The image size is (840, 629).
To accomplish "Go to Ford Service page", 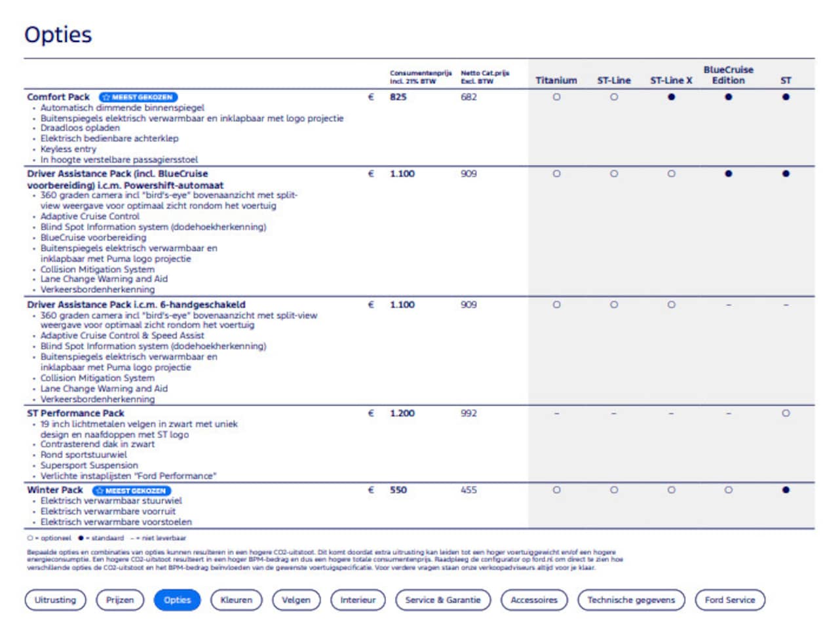I will pyautogui.click(x=730, y=600).
